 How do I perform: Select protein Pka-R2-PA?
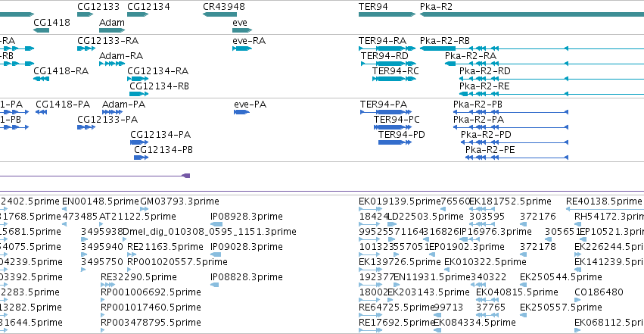511,127
